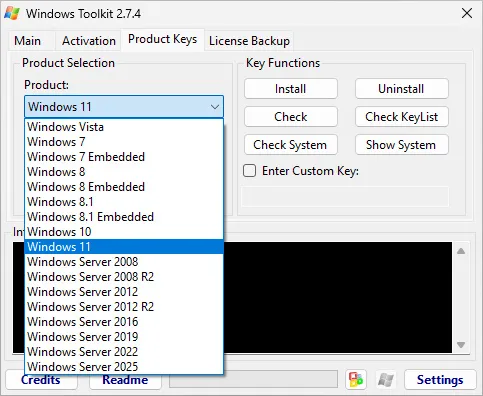
Task: Choose Windows Vista from the list
Action: [x=124, y=127]
